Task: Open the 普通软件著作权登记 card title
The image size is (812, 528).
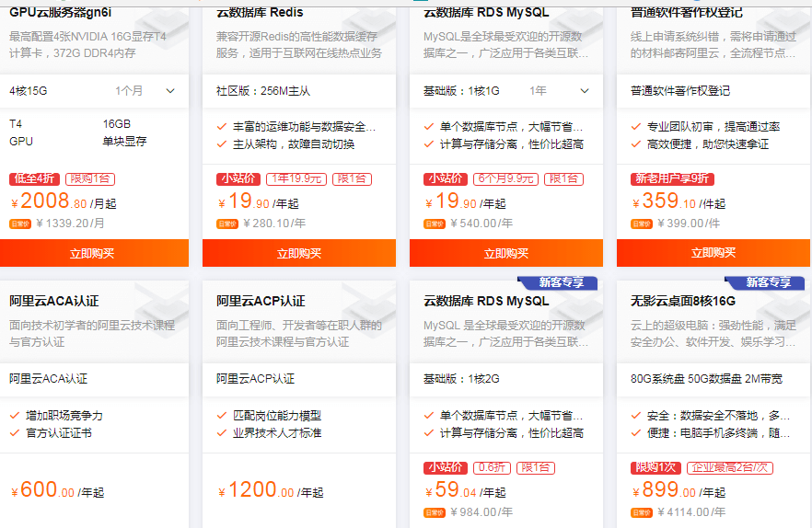Action: tap(686, 13)
